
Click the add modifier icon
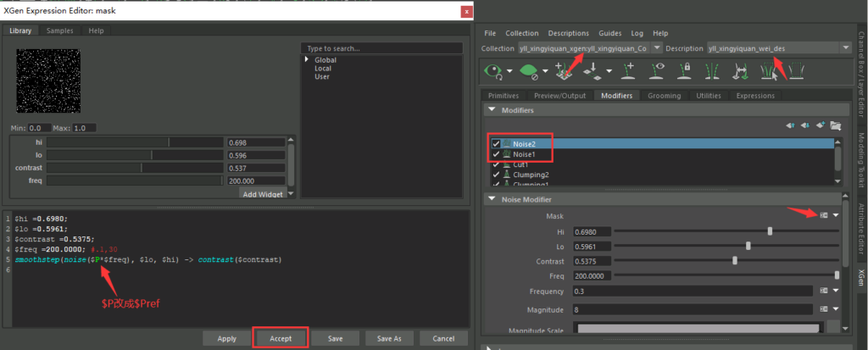pos(821,125)
